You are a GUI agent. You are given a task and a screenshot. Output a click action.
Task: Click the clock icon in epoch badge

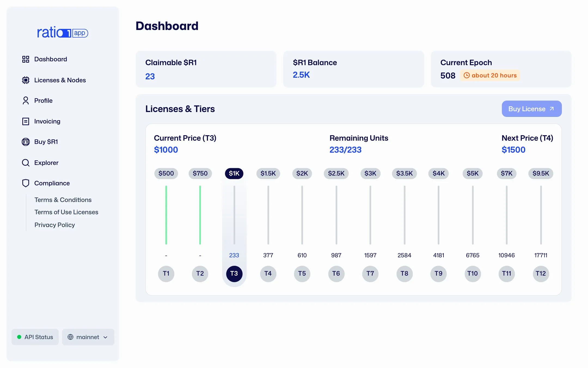click(467, 75)
